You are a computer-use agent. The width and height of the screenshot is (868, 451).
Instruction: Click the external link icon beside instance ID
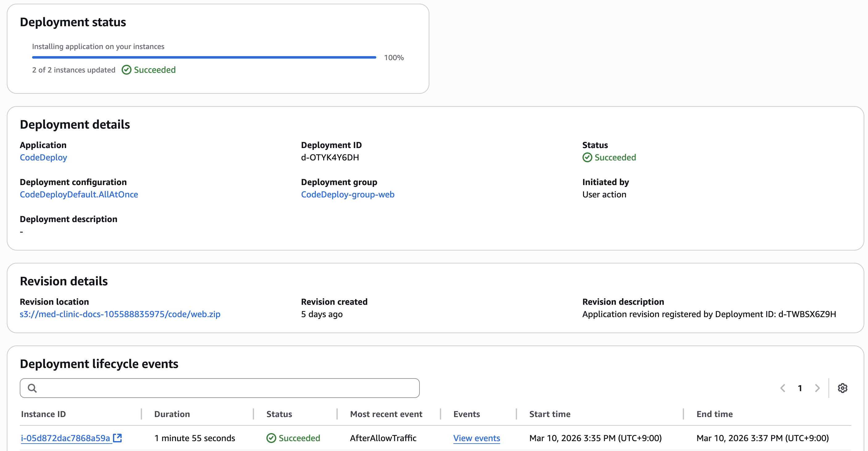click(x=117, y=438)
